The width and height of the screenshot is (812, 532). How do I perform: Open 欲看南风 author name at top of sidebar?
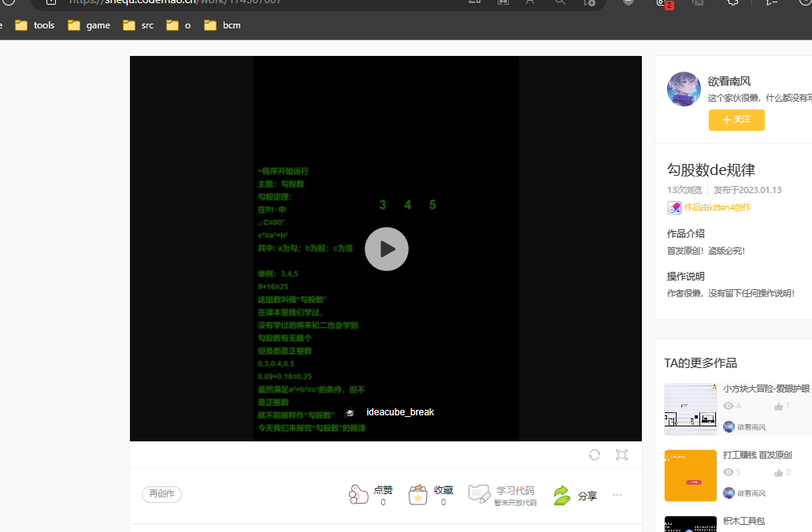[x=729, y=81]
